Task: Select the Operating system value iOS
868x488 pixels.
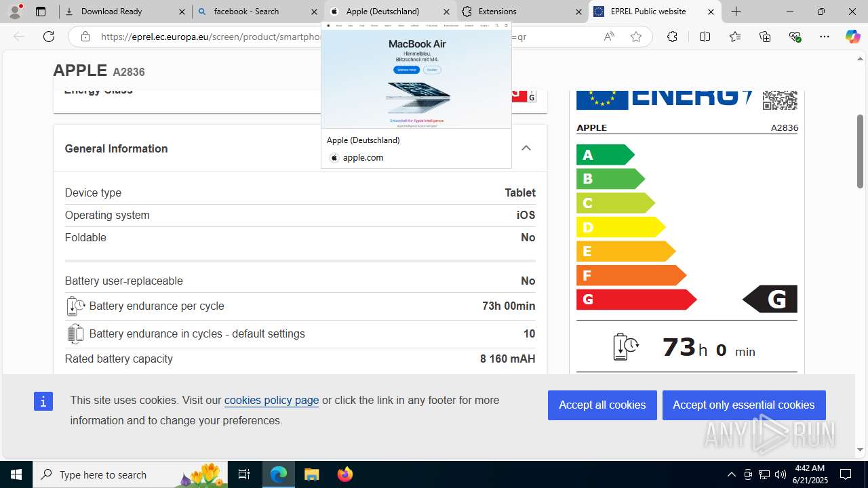Action: (x=526, y=216)
